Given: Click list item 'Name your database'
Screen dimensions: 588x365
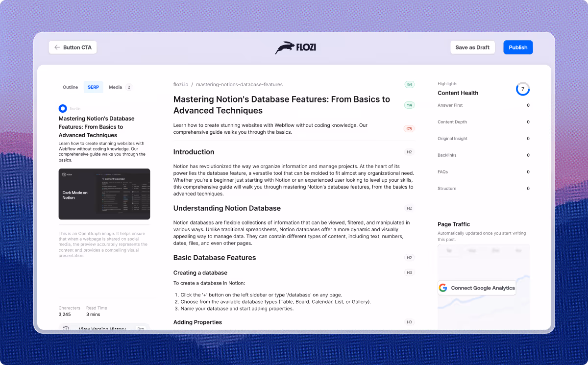Looking at the screenshot, I should point(234,309).
